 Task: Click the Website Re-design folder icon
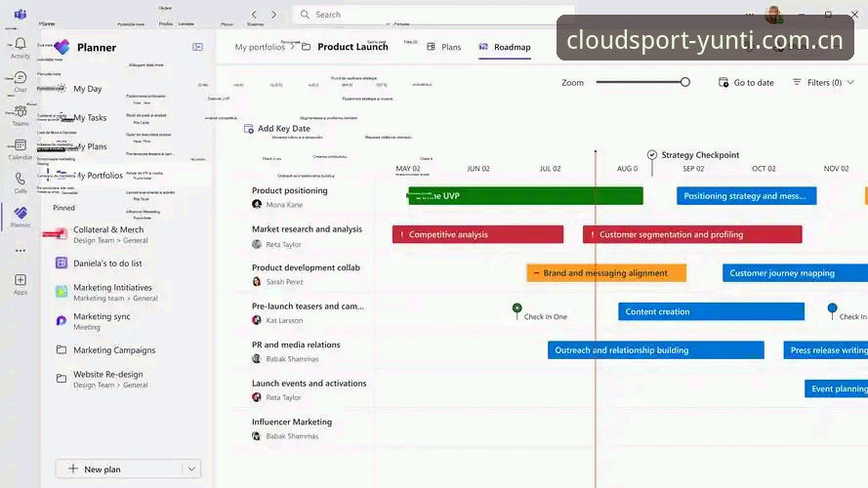pos(62,379)
